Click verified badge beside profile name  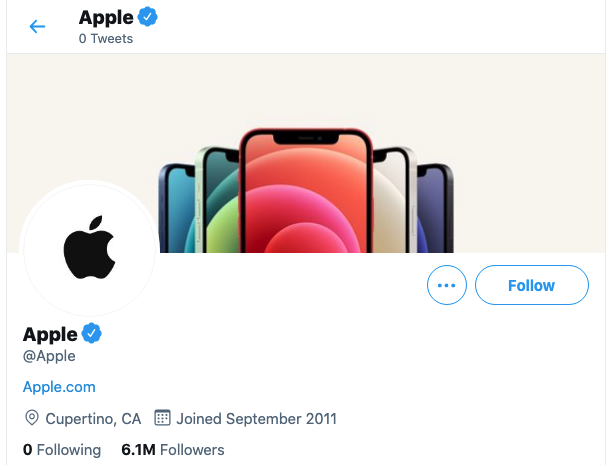coord(93,333)
